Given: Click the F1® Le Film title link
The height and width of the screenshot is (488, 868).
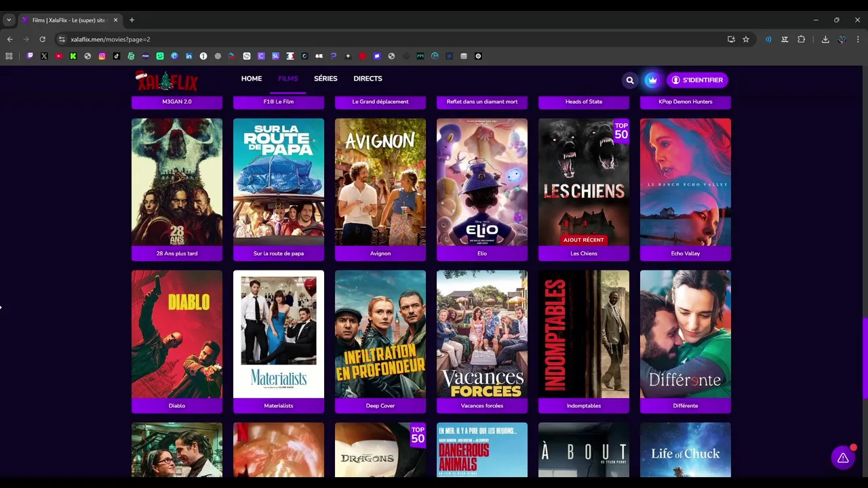Looking at the screenshot, I should 279,102.
